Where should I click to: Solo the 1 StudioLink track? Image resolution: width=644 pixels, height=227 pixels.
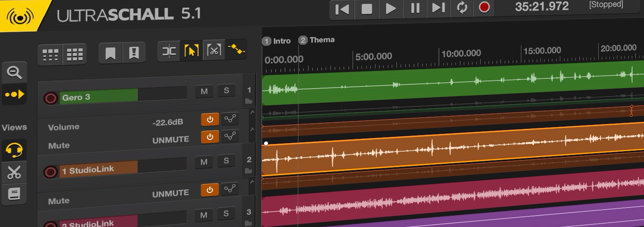[x=226, y=161]
